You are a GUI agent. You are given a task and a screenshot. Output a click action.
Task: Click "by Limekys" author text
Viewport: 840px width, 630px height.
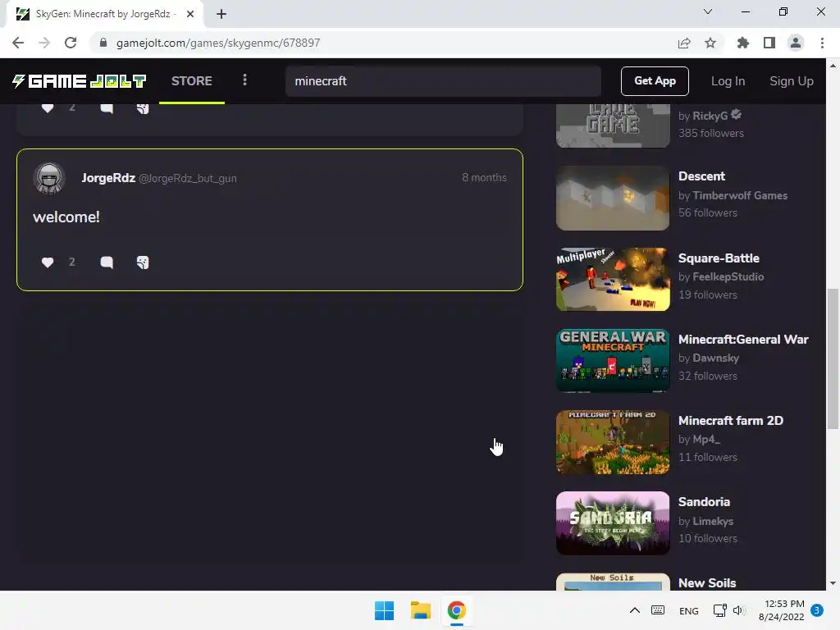click(705, 521)
